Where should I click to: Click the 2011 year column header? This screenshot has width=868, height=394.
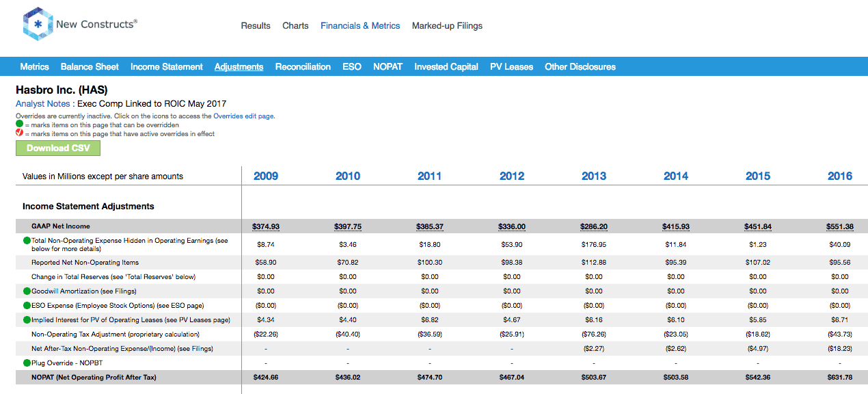(430, 176)
